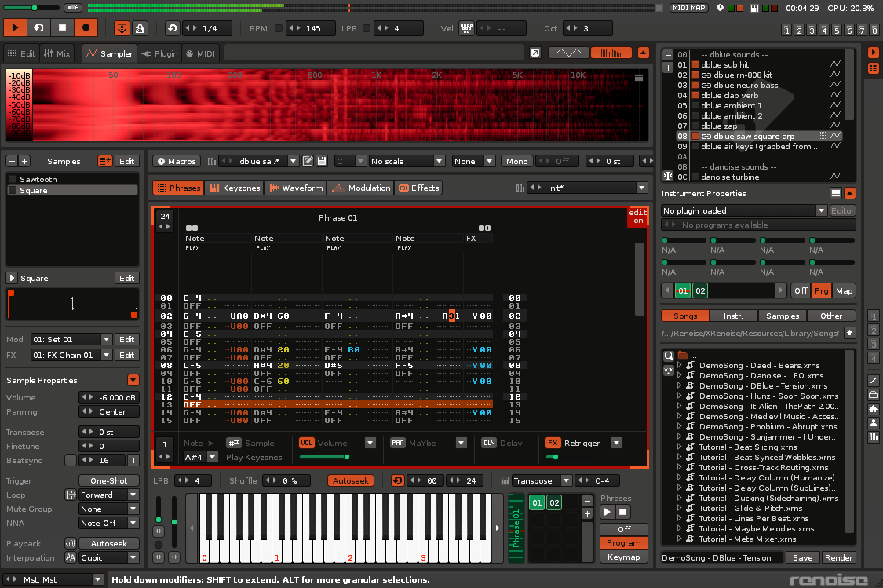Open the Interpolation dropdown Cubic
The width and height of the screenshot is (883, 588).
[x=108, y=557]
